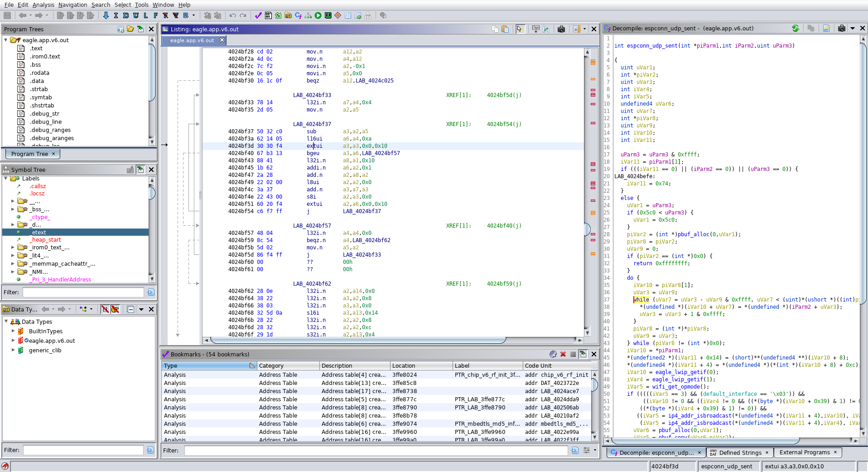This screenshot has height=472, width=868.
Task: Click the Bookmarks filter text field
Action: click(x=375, y=450)
